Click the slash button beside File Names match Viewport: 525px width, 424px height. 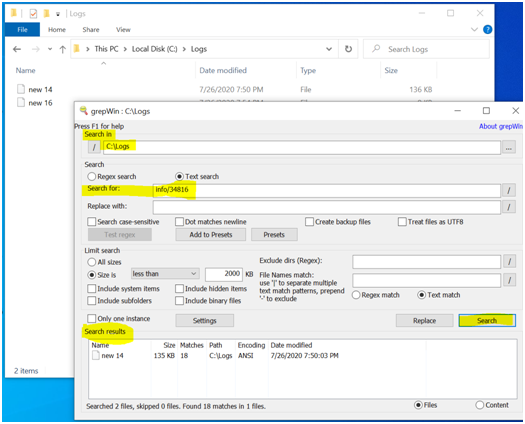[509, 280]
